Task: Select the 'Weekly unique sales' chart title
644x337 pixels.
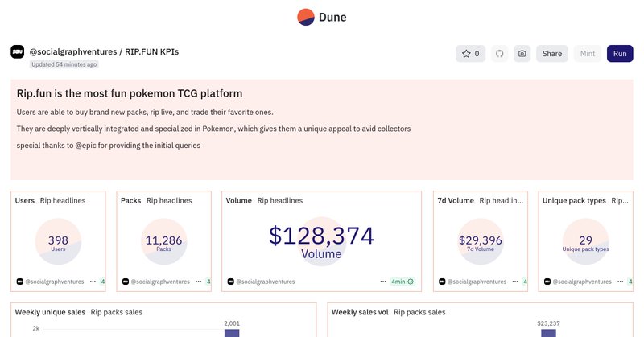Action: tap(50, 312)
